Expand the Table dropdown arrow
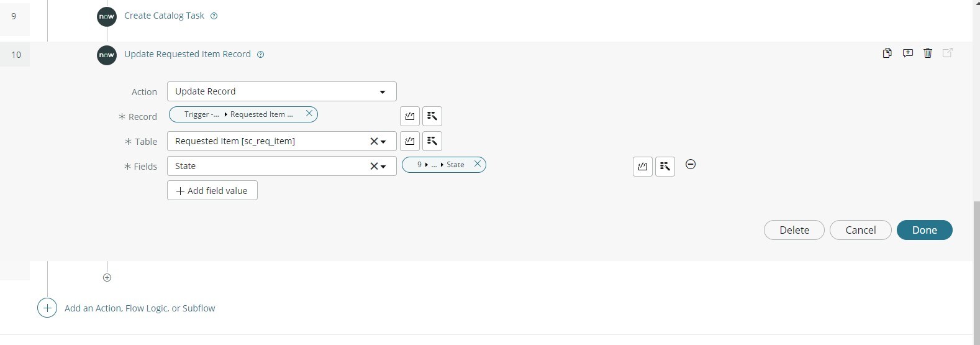Screen dimensions: 980x345 (x=384, y=142)
